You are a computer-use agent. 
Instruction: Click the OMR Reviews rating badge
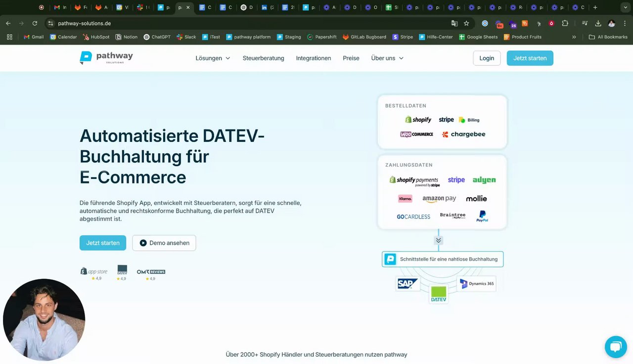(x=151, y=274)
